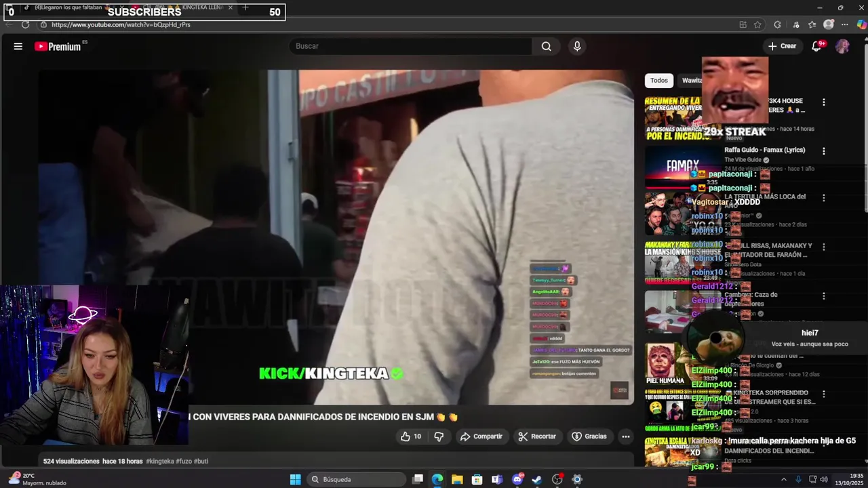This screenshot has height=488, width=868.
Task: Open Windows Start menu
Action: pos(295,479)
